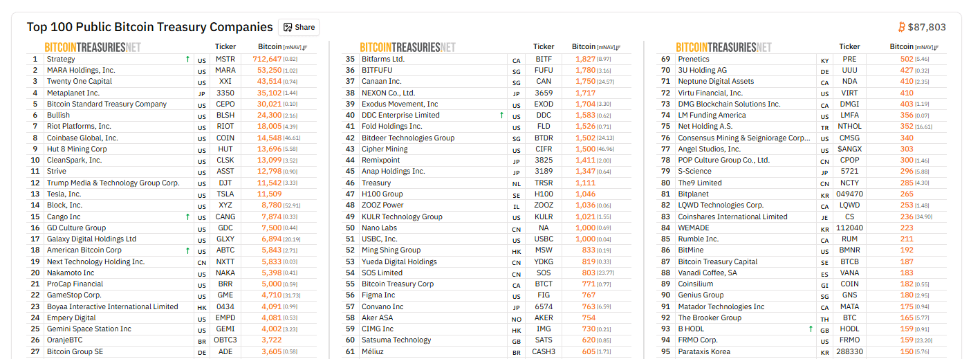The width and height of the screenshot is (980, 359).
Task: Click BitcoinTreasuries.net logo above the leftmost table
Action: 93,47
